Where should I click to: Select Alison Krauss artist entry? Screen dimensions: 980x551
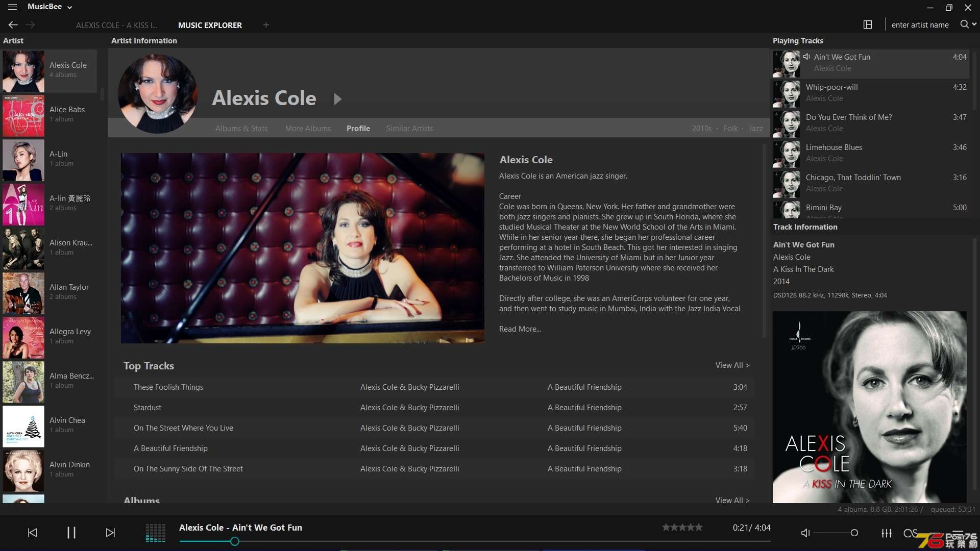click(50, 248)
